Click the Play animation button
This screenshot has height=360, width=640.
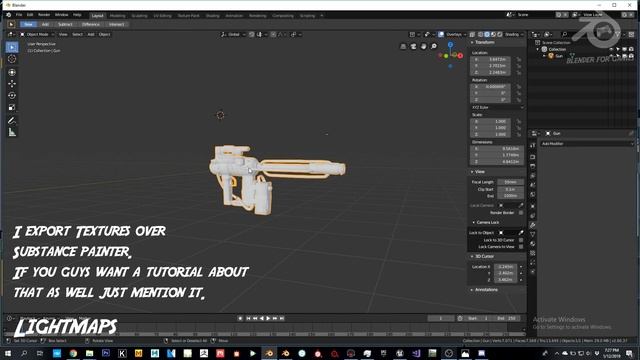[268, 318]
